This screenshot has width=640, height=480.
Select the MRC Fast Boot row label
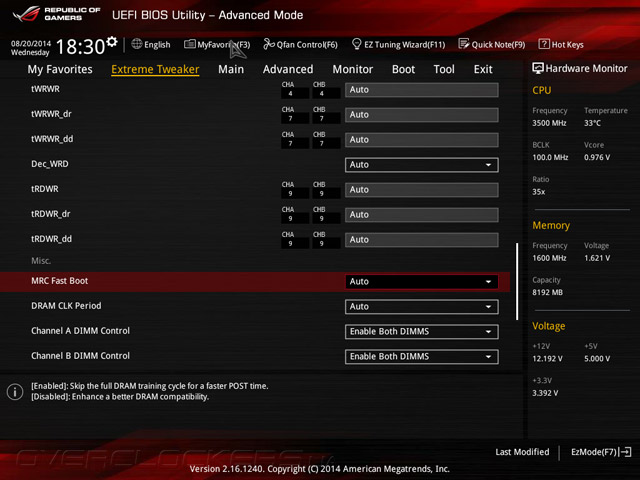click(60, 281)
